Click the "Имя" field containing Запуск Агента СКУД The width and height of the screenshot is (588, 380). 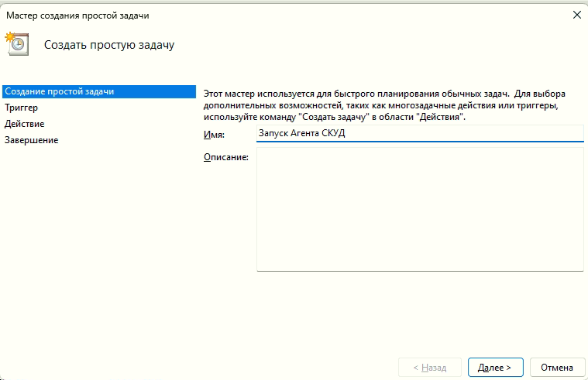pyautogui.click(x=420, y=133)
